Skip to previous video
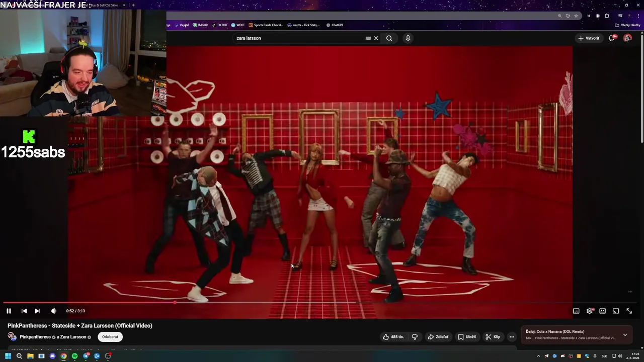This screenshot has width=644, height=362. (24, 311)
